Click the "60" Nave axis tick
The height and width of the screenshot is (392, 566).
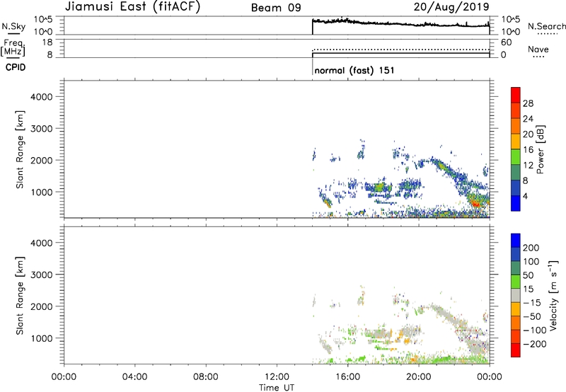point(507,42)
